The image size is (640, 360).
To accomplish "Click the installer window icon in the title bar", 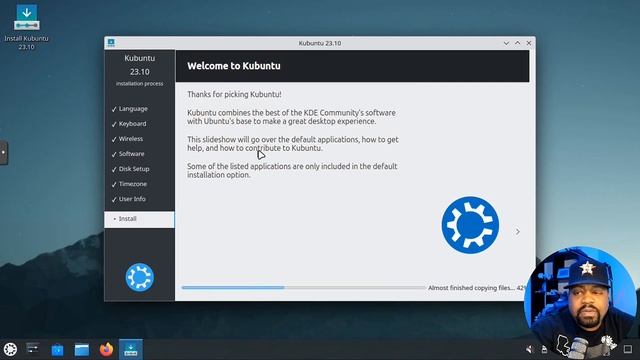I will coord(111,43).
